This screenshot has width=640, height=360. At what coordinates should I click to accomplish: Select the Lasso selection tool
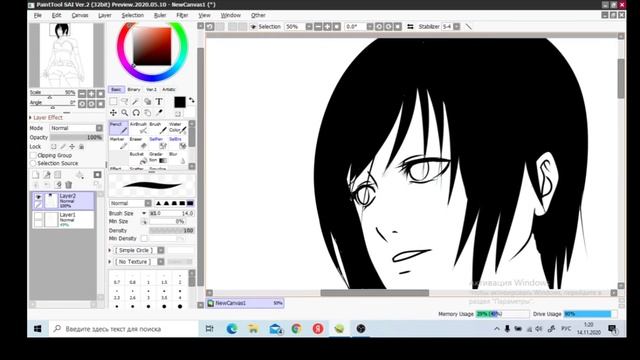pos(124,102)
